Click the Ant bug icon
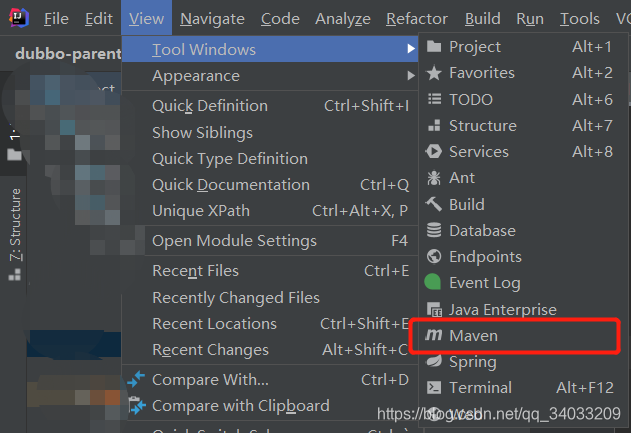 (434, 178)
